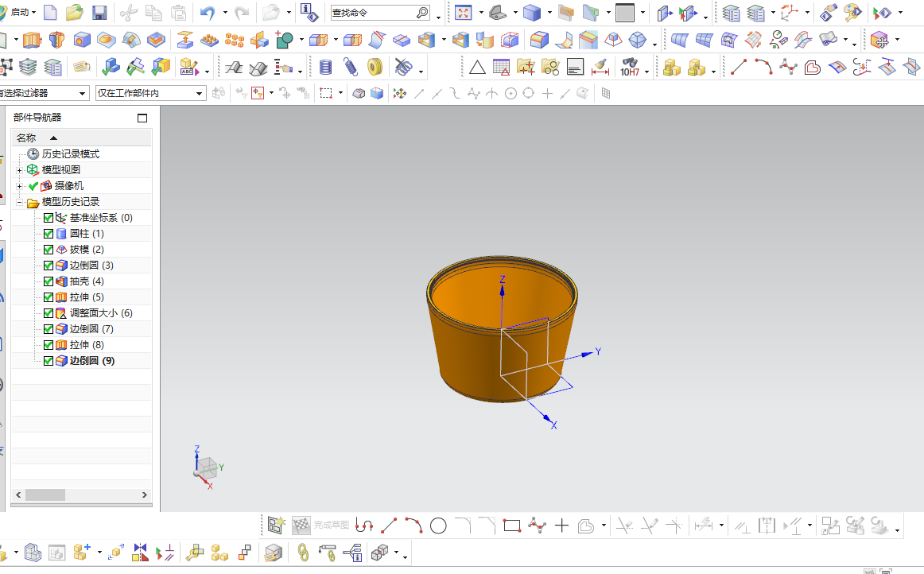
Task: Uncheck the 拉伸 (5) feature checkbox
Action: pos(49,297)
